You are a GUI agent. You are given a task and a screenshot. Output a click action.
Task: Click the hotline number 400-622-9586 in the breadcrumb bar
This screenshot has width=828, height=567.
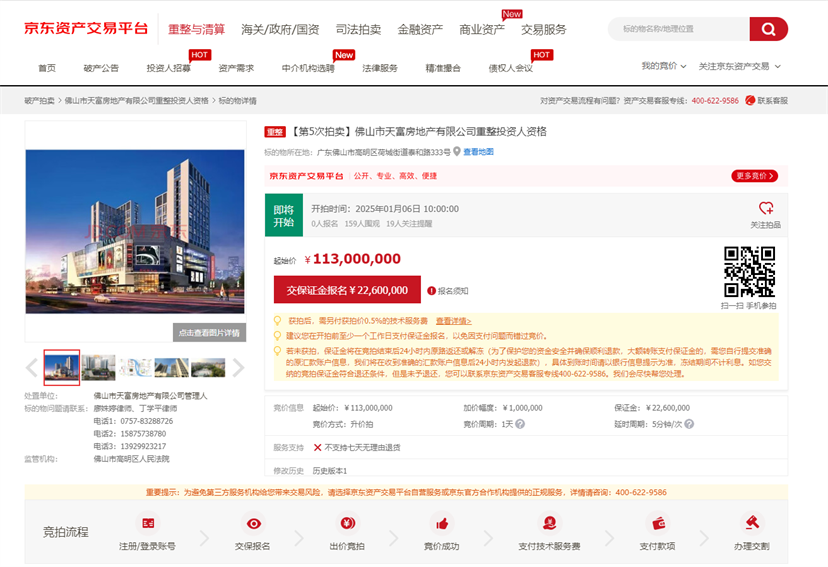point(715,100)
